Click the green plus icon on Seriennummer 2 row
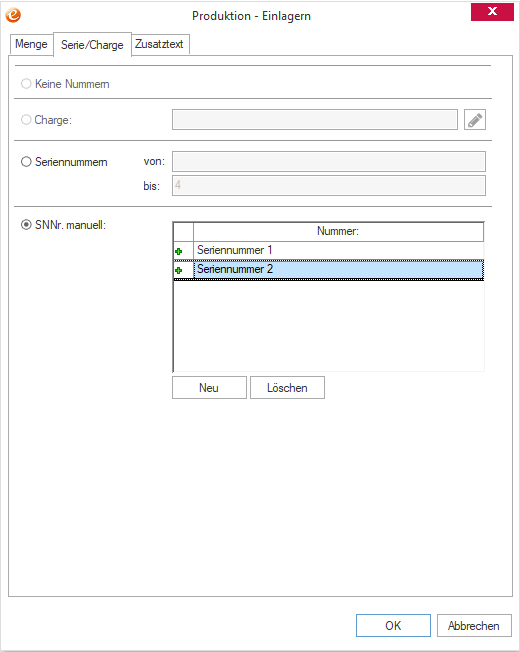Viewport: 520px width, 652px height. [179, 270]
